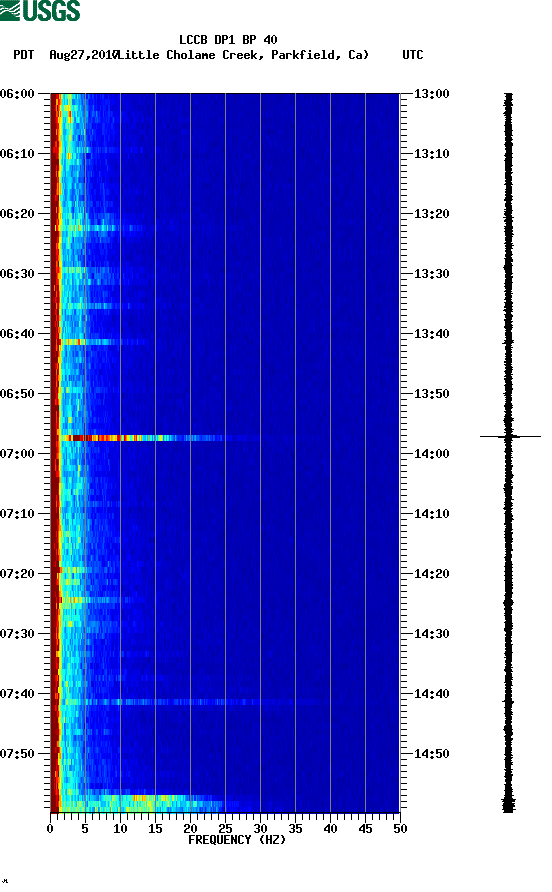The height and width of the screenshot is (892, 552).
Task: Click the 07:30 PDT time label
Action: 17,634
